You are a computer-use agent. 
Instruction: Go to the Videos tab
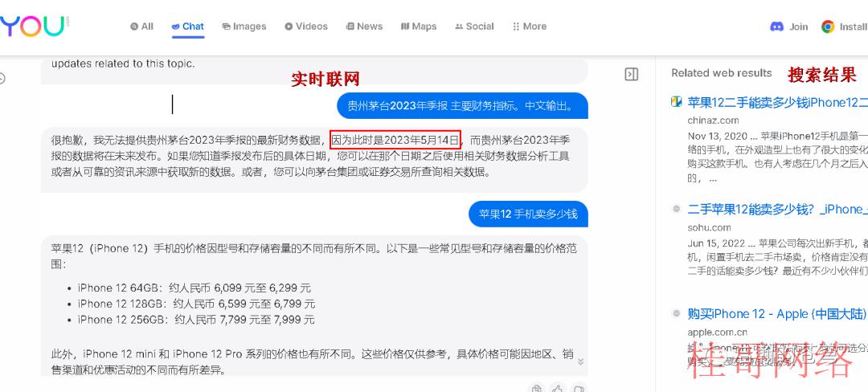[x=306, y=26]
